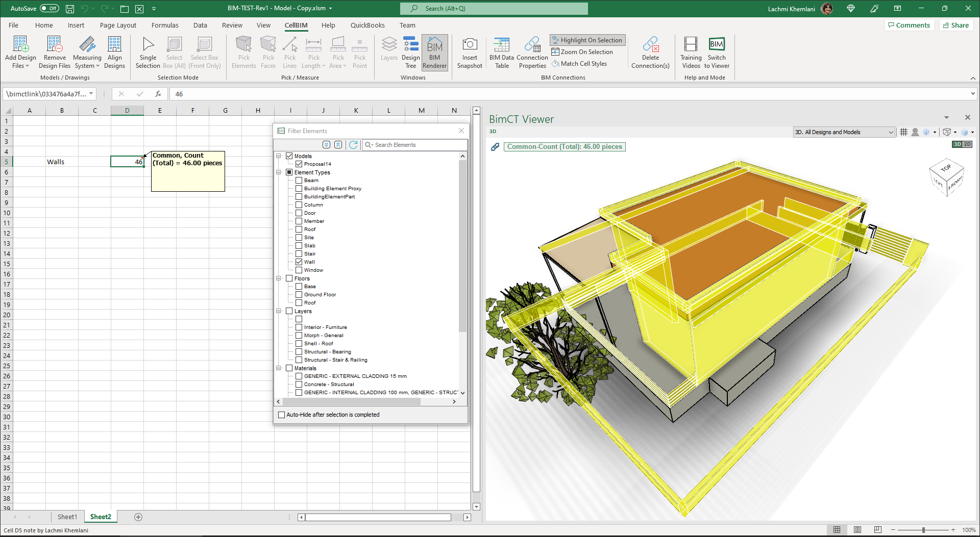Check the Door element type

click(x=299, y=213)
